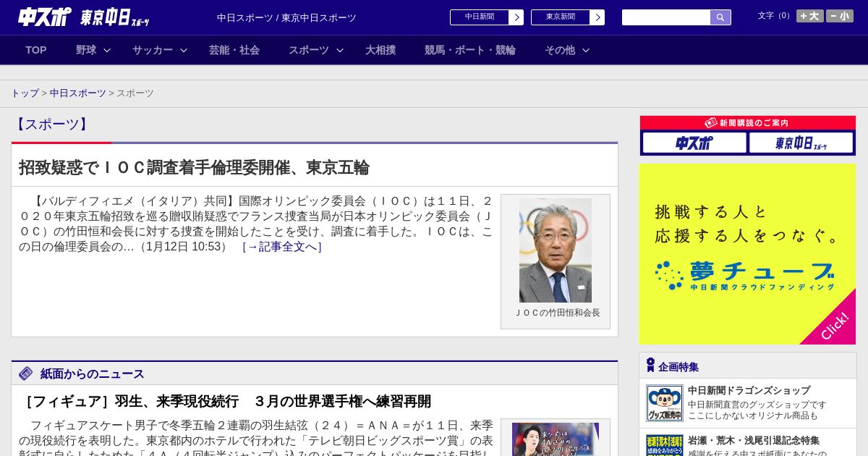Decrease text size with 小 button
Viewport: 868px width, 456px height.
tap(840, 16)
